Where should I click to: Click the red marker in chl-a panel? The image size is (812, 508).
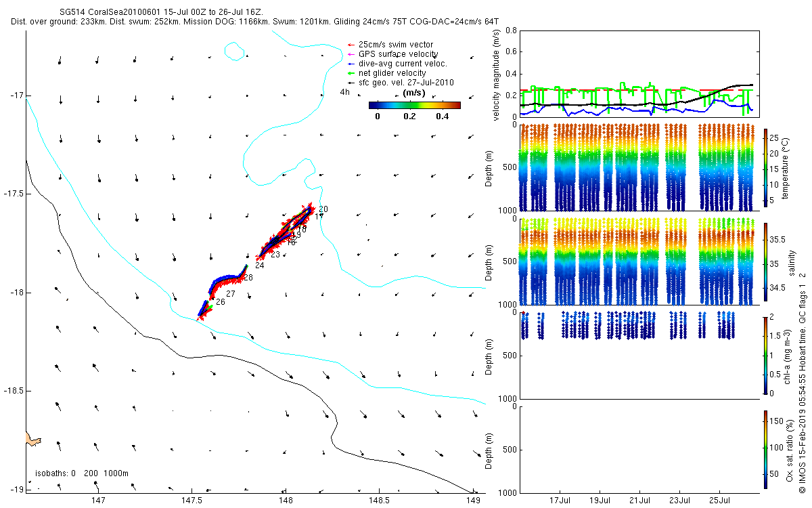tap(524, 313)
